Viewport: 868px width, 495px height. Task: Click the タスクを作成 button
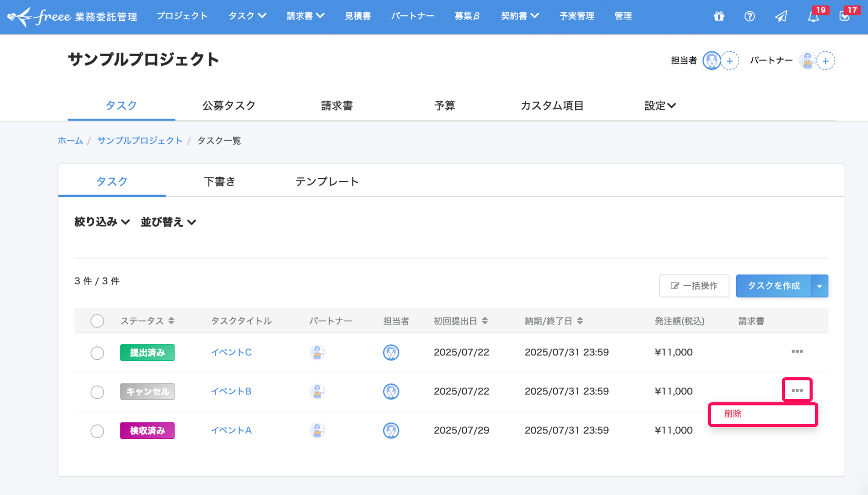[x=774, y=286]
